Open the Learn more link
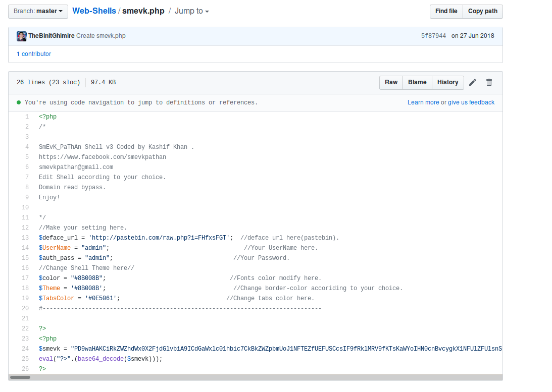552x392 pixels. coord(423,102)
